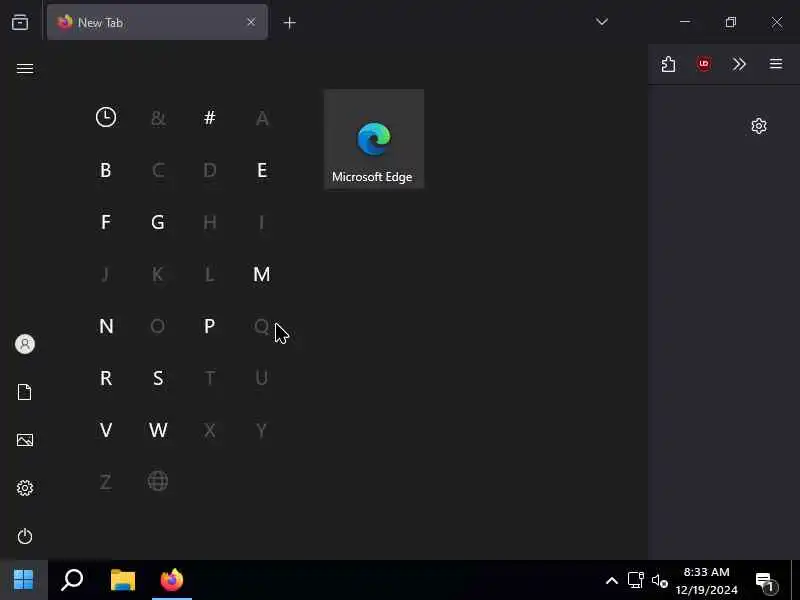Screen dimensions: 800x600
Task: Open Settings gear in Start sidebar
Action: tap(25, 488)
